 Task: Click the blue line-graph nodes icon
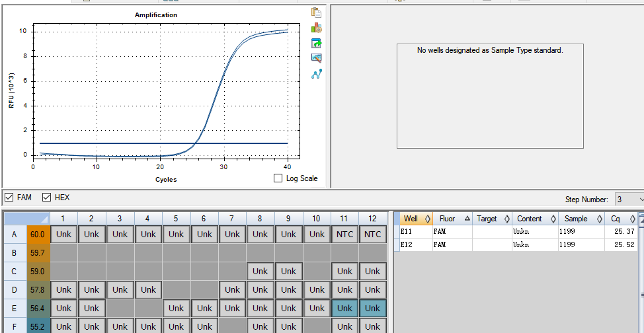point(316,74)
